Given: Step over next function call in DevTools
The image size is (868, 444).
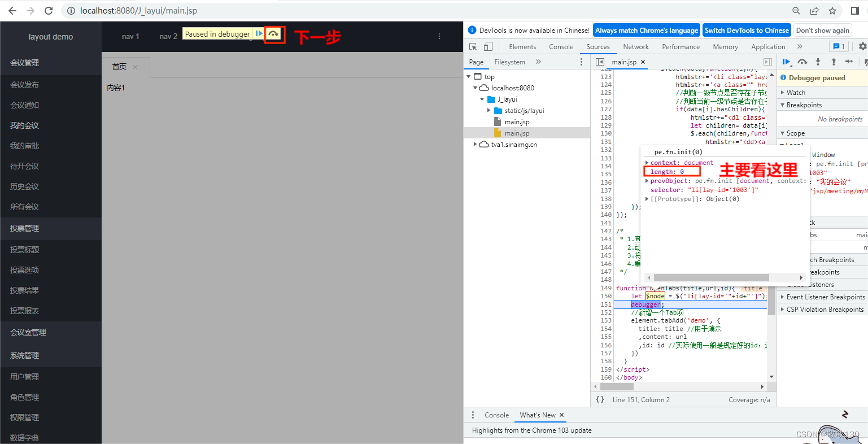Looking at the screenshot, I should 802,62.
